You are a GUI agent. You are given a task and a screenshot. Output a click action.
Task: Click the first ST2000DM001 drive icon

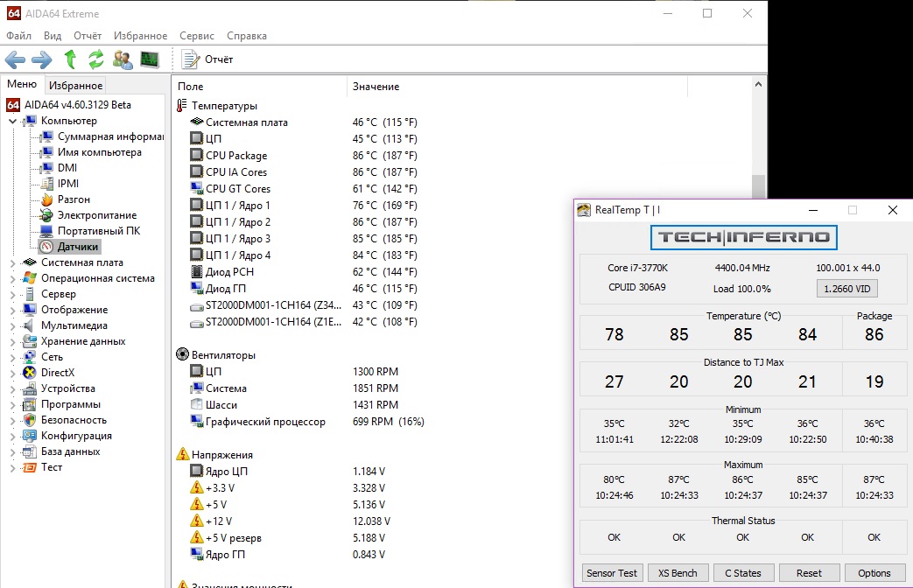[196, 305]
